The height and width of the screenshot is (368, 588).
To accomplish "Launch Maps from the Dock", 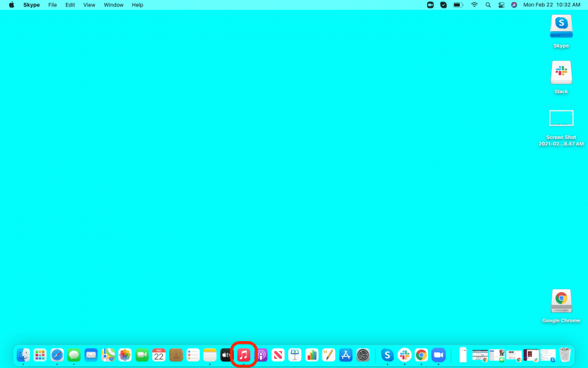I will tap(108, 355).
